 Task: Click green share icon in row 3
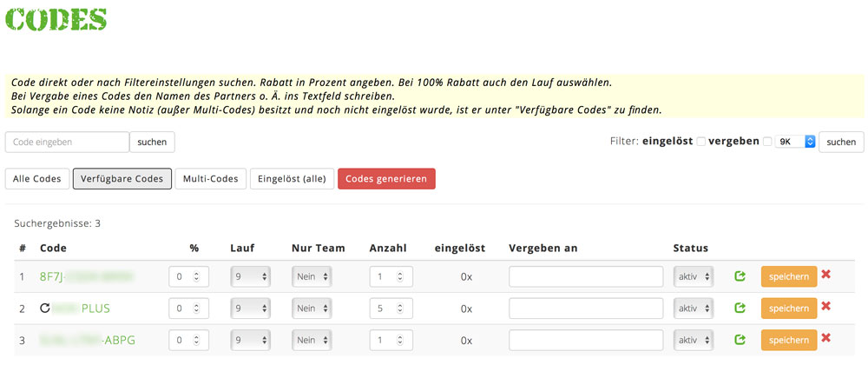pyautogui.click(x=740, y=339)
